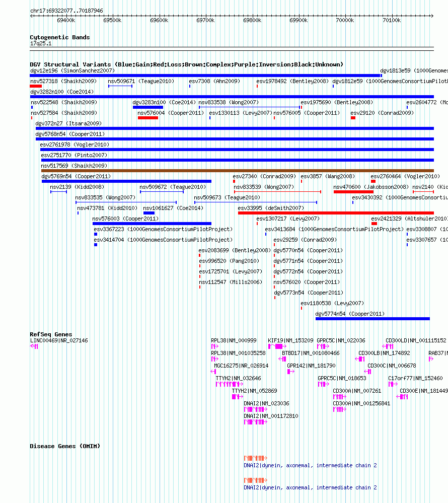This screenshot has width=448, height=503.
Task: Click the LINC00469 gene glyph
Action: click(34, 346)
